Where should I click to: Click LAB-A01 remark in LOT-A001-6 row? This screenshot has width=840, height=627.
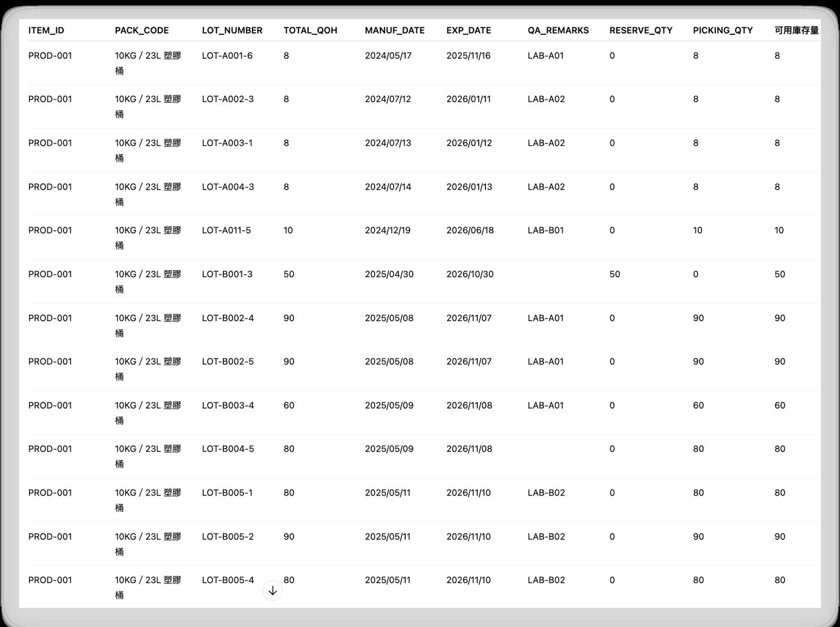point(546,56)
